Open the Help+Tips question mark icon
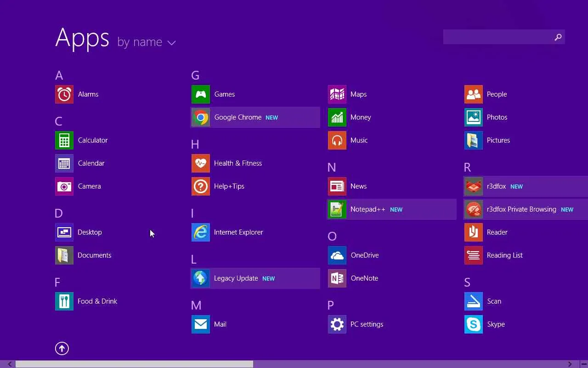588x368 pixels. tap(201, 186)
